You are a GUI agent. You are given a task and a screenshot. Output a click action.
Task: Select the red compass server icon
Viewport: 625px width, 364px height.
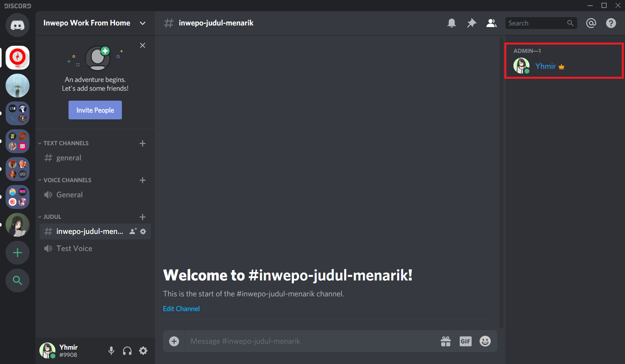click(18, 58)
